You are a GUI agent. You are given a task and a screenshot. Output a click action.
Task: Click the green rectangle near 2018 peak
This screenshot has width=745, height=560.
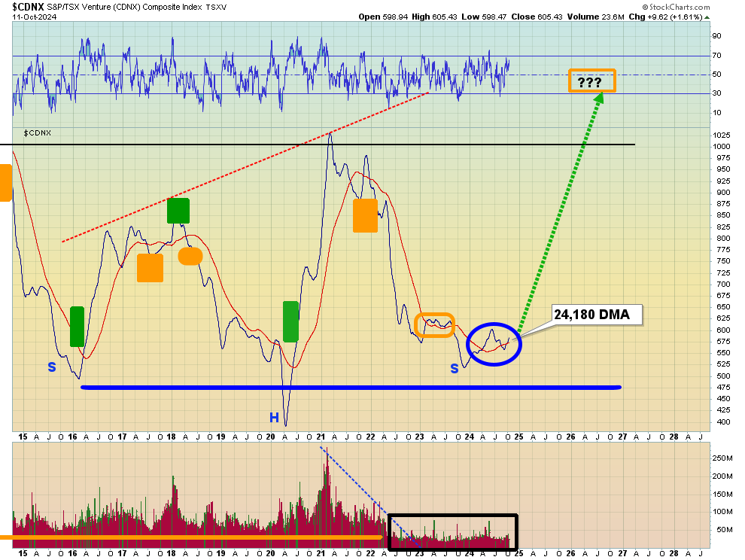coord(178,211)
